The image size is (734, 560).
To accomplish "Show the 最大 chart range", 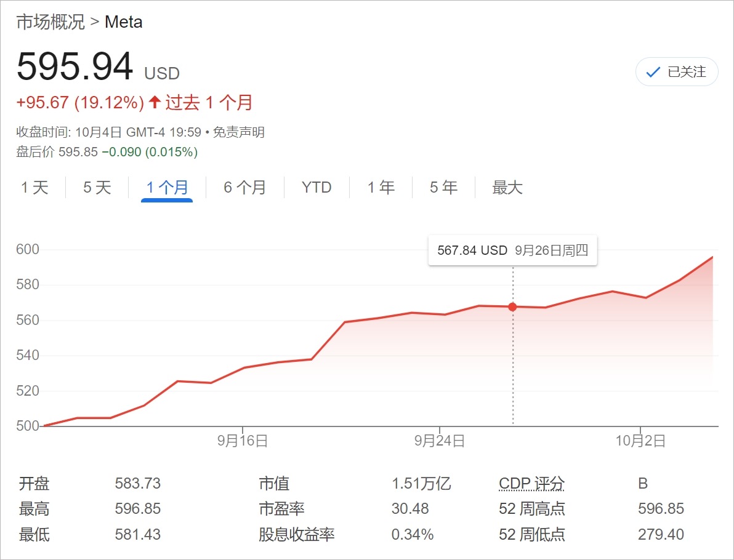I will (x=507, y=188).
